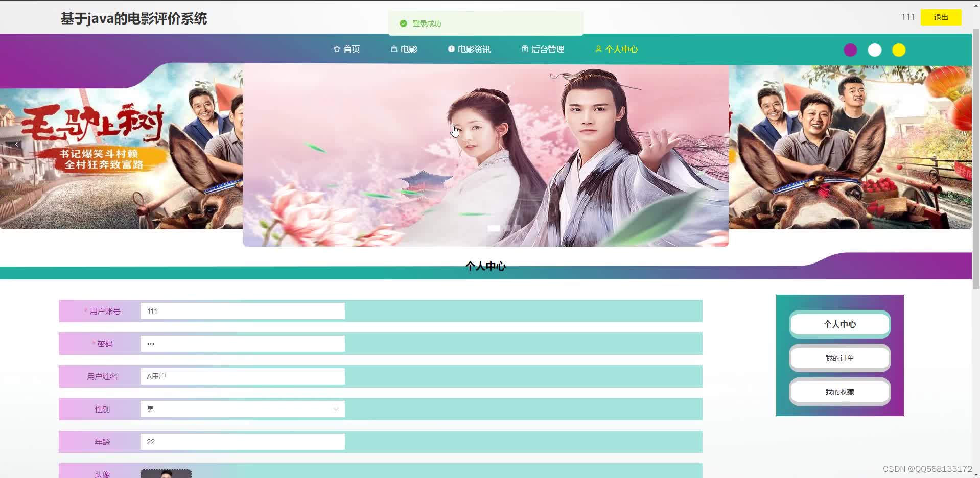Click the previous slide arrow on carousel
The height and width of the screenshot is (478, 980).
[17, 145]
